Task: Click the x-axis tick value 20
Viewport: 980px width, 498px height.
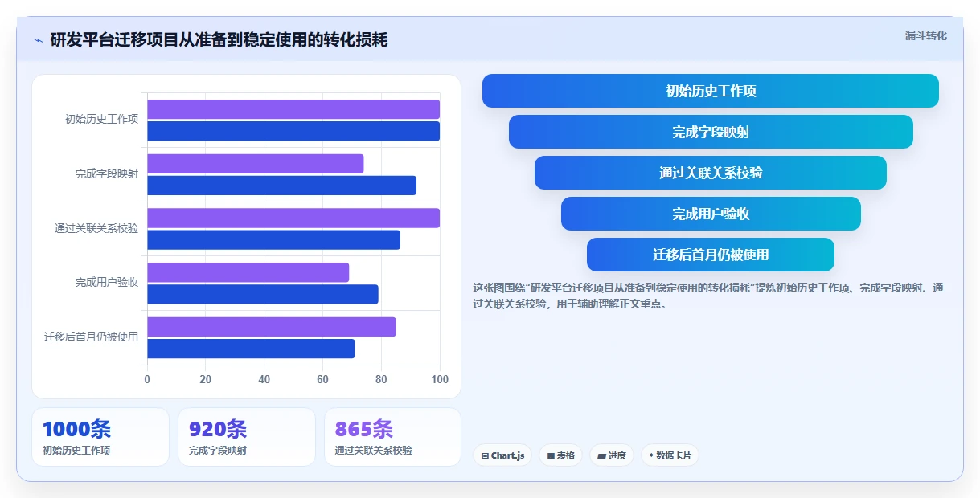Action: [206, 379]
